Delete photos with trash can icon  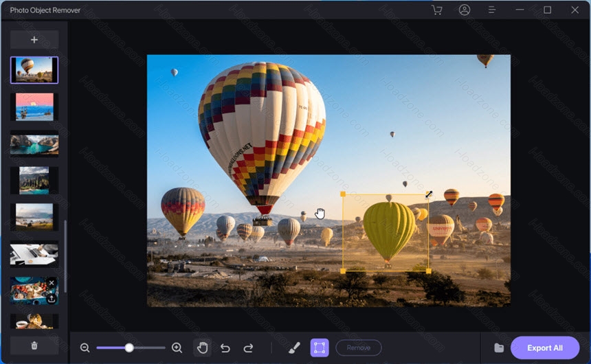point(34,345)
